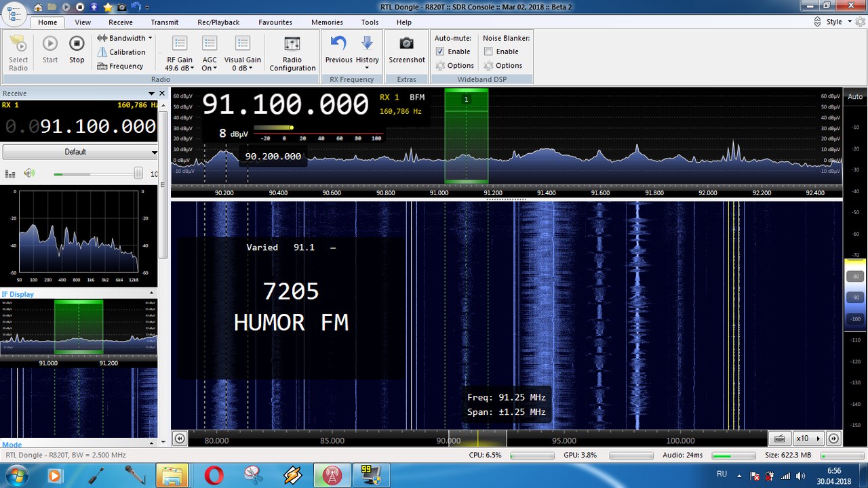Image resolution: width=868 pixels, height=488 pixels.
Task: Click the -90 waterfall level slider handle
Action: pos(855,298)
